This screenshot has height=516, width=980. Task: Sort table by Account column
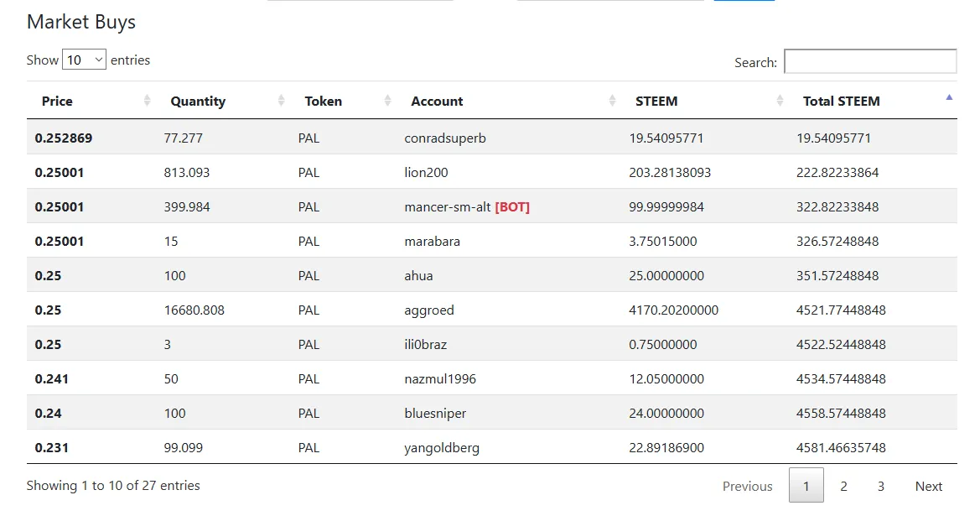[508, 101]
